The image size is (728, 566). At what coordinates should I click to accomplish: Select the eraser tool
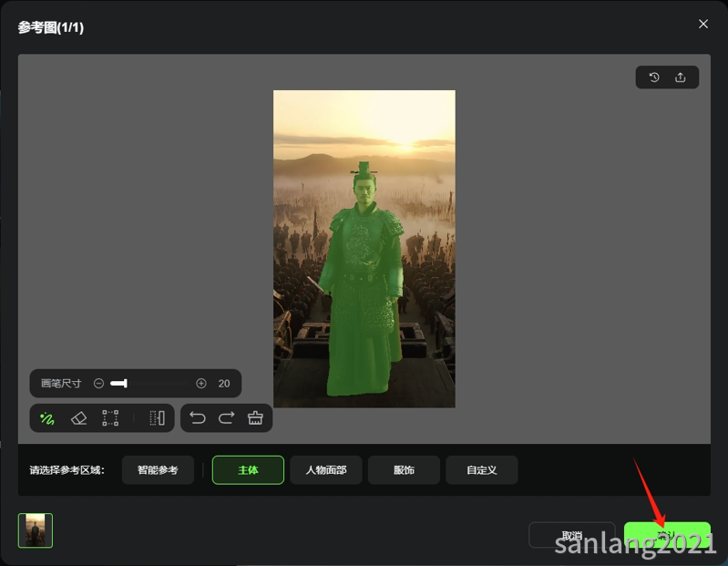coord(78,418)
